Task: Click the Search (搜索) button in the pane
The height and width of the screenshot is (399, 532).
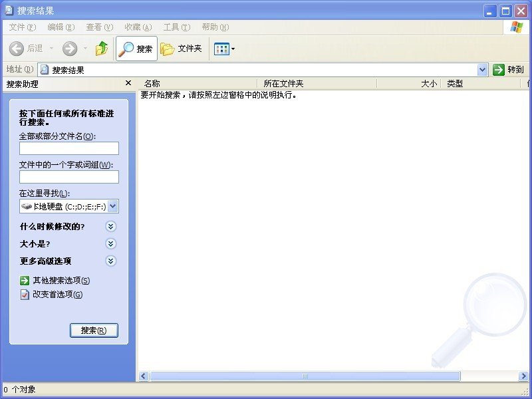Action: point(94,331)
